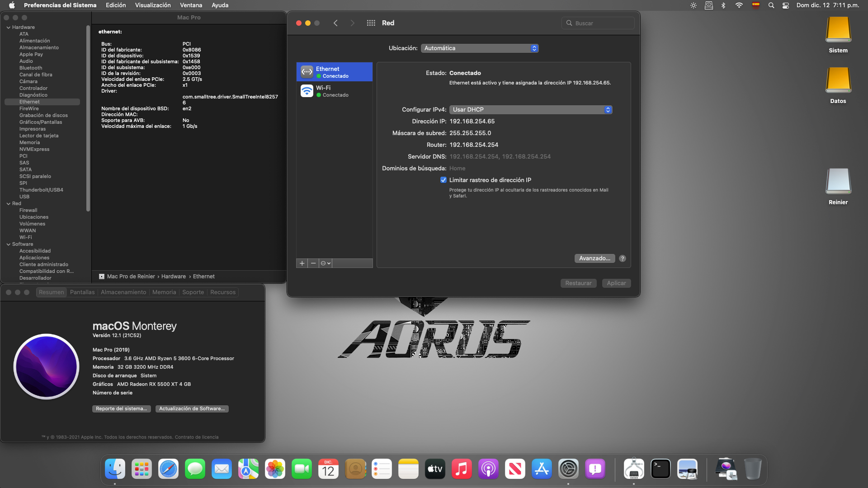
Task: Click the back arrow in Red window
Action: [x=335, y=23]
